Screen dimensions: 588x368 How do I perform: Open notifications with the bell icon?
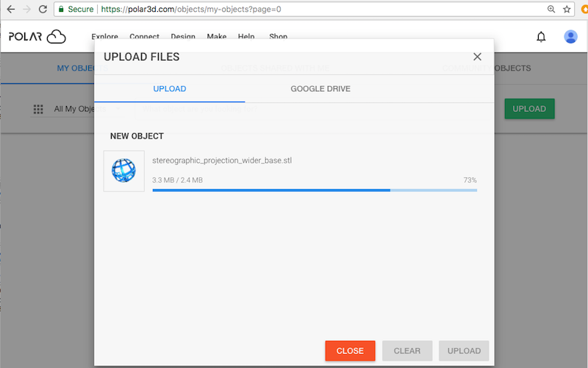click(541, 37)
